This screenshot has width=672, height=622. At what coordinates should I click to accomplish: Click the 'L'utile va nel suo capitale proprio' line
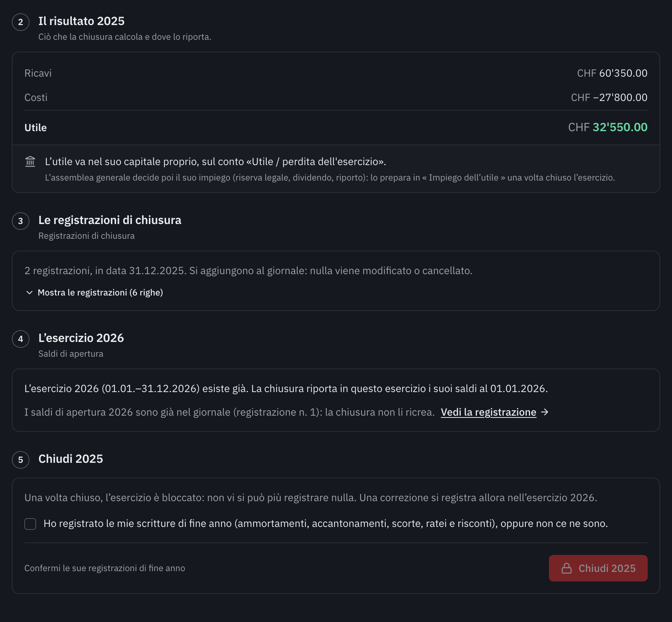(216, 161)
